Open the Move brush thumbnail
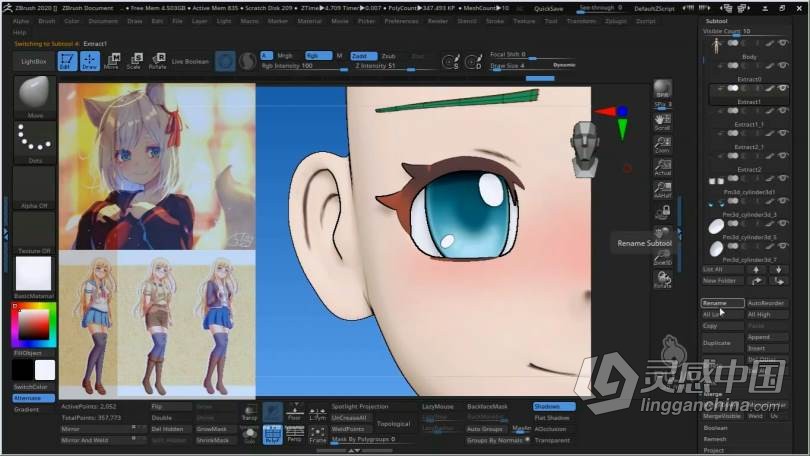 tap(35, 97)
